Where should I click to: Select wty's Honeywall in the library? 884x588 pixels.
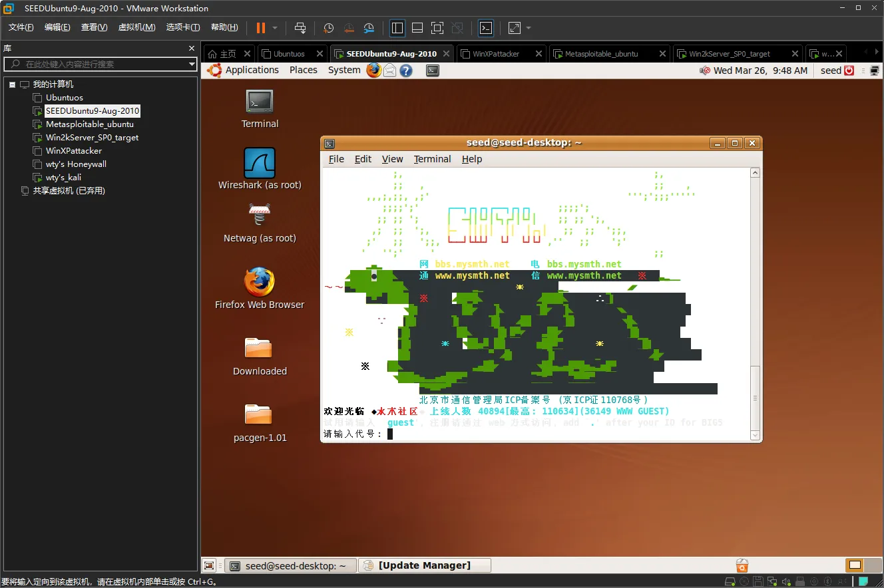(76, 164)
